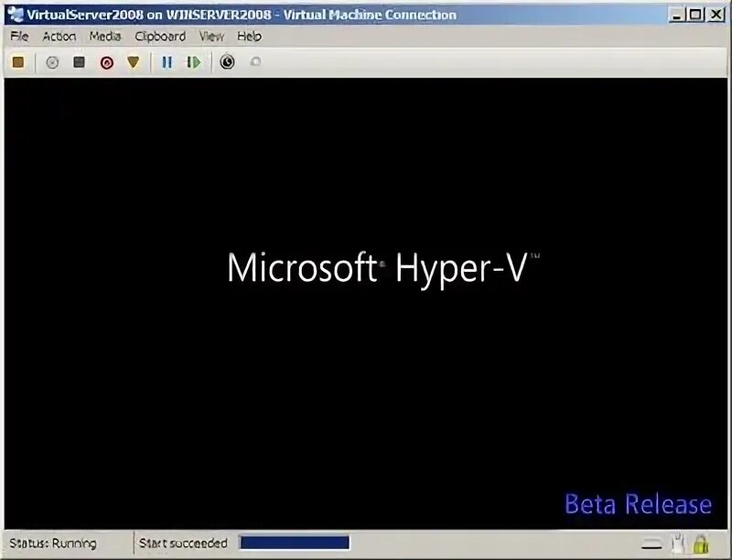Click the blue progress bar in status bar
Viewport: 732px width, 560px height.
295,543
